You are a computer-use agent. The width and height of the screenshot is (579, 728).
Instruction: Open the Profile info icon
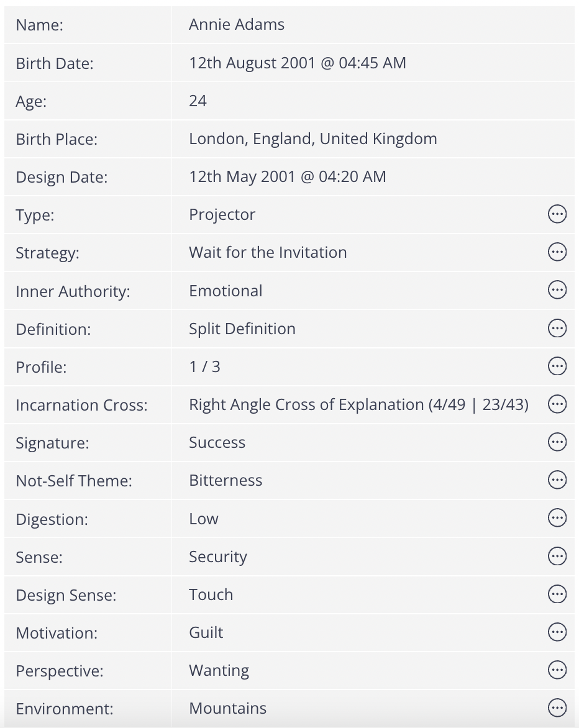point(557,366)
